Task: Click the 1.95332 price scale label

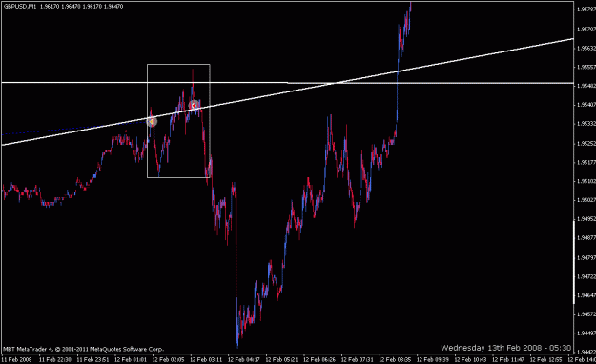Action: (x=586, y=124)
